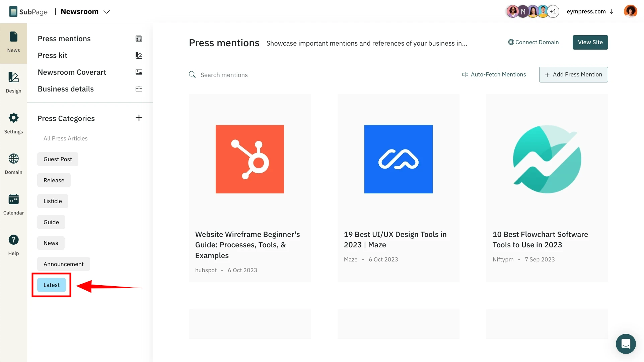Open the Settings gear icon
This screenshot has width=644, height=362.
pos(13,118)
